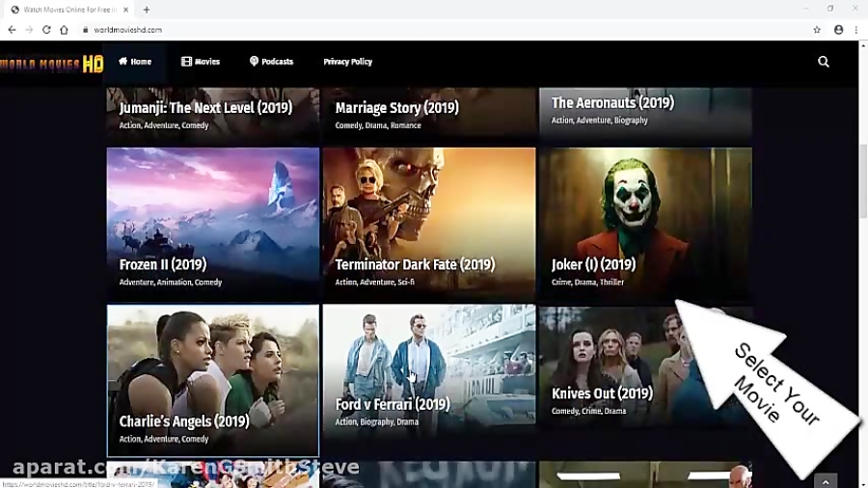Click Action, Biography, Drama under Ford v Ferrari
The width and height of the screenshot is (868, 488).
[377, 422]
